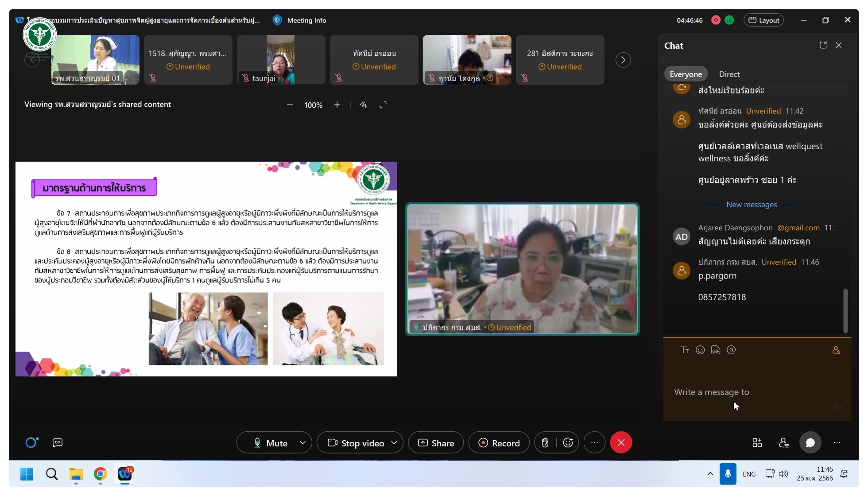Open the notifications bell icon in tray
Viewport: 868px width, 496px height.
coord(844,474)
